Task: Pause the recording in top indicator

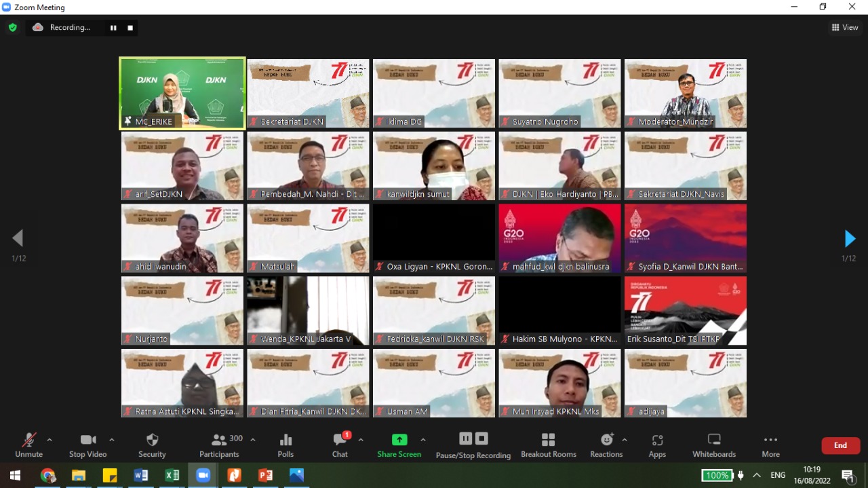Action: [x=113, y=28]
